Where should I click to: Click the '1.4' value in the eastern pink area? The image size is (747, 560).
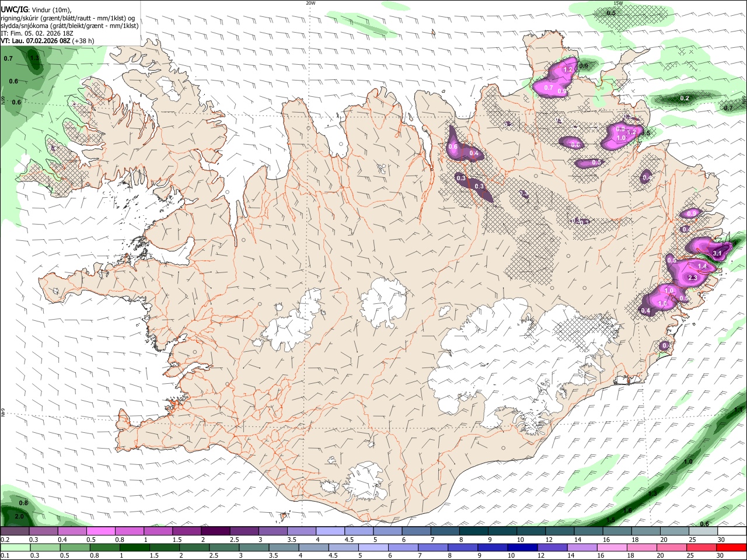coord(703,266)
